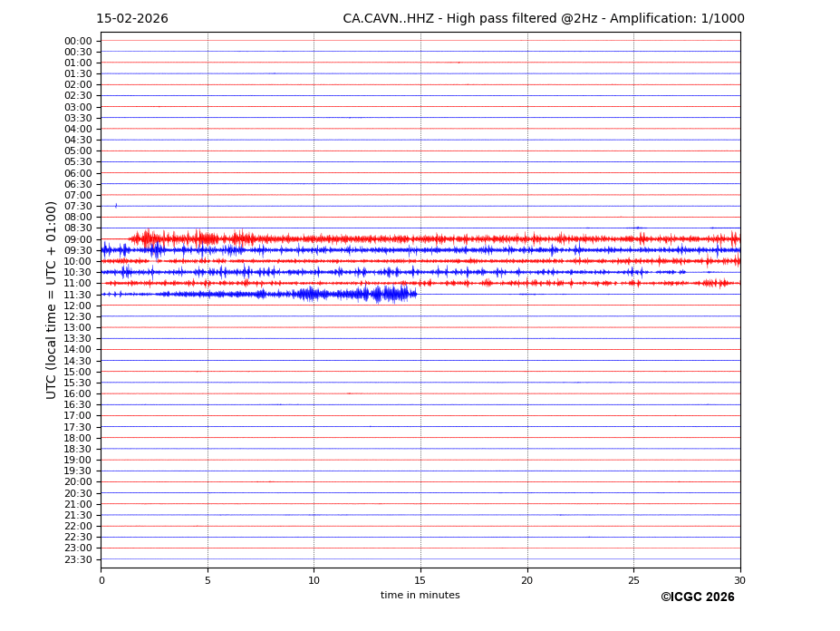Click the 5 tick on the x-axis
The width and height of the screenshot is (840, 631).
(208, 580)
